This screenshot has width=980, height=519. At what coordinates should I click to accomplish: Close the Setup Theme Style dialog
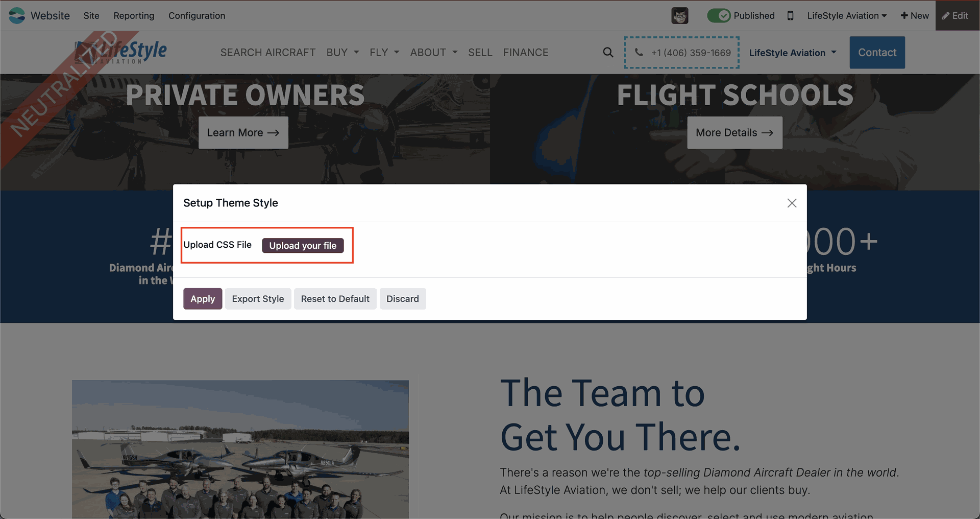click(792, 203)
